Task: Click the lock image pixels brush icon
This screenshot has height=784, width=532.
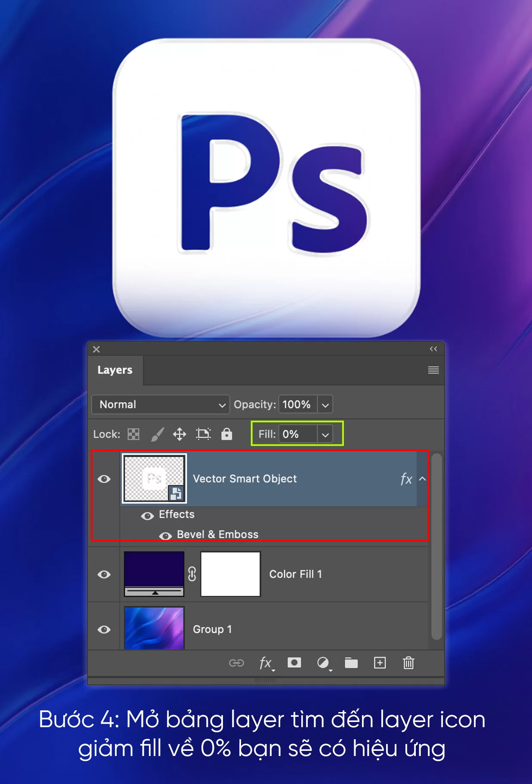Action: point(158,434)
